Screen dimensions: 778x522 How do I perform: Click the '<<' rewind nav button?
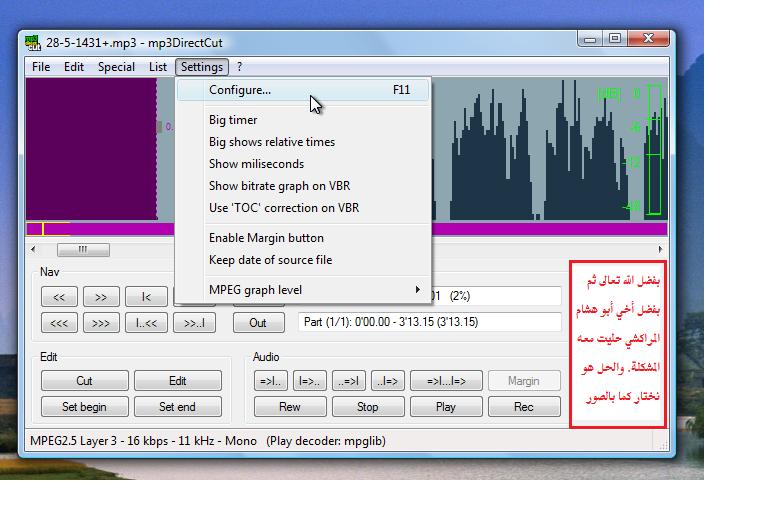coord(59,297)
